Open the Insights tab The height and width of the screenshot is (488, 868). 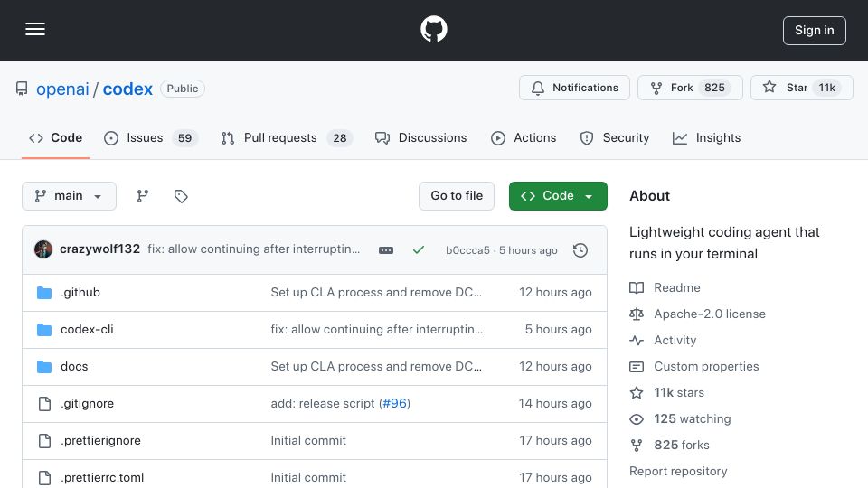pyautogui.click(x=706, y=137)
